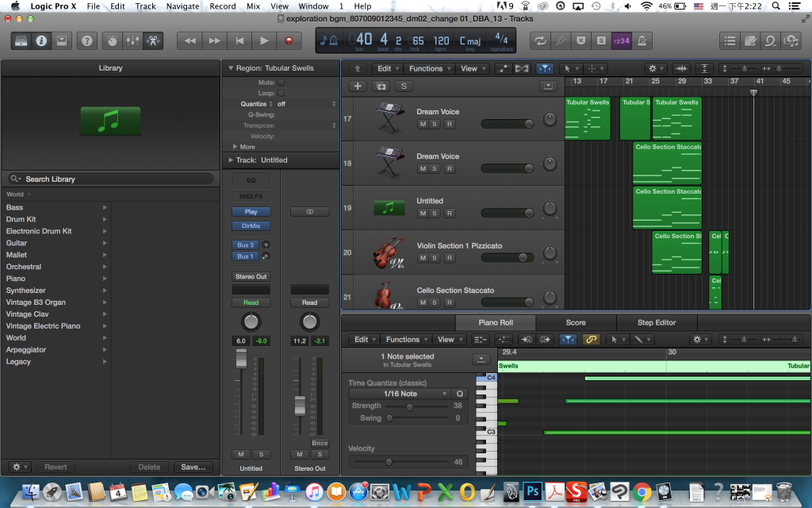Click the Save... button in Library
This screenshot has height=508, width=812.
pos(193,467)
